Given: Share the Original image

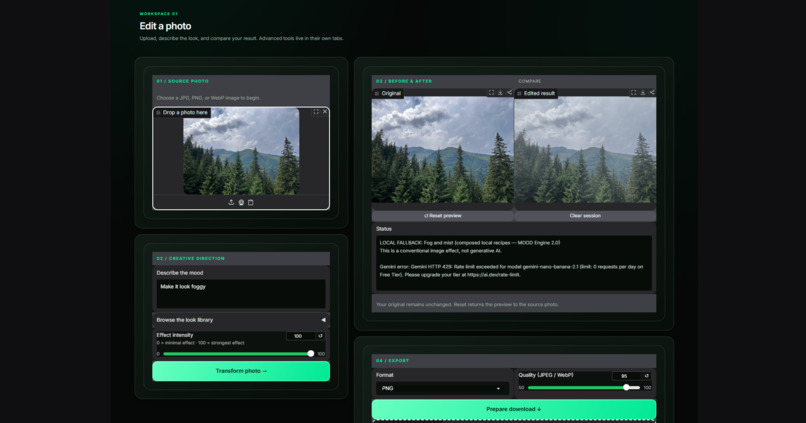Looking at the screenshot, I should [509, 93].
